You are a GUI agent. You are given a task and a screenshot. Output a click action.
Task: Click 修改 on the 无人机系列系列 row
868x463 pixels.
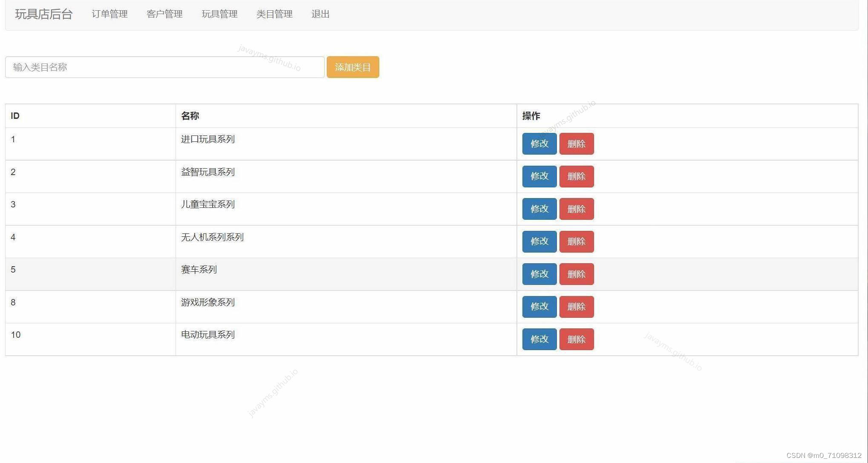coord(539,242)
